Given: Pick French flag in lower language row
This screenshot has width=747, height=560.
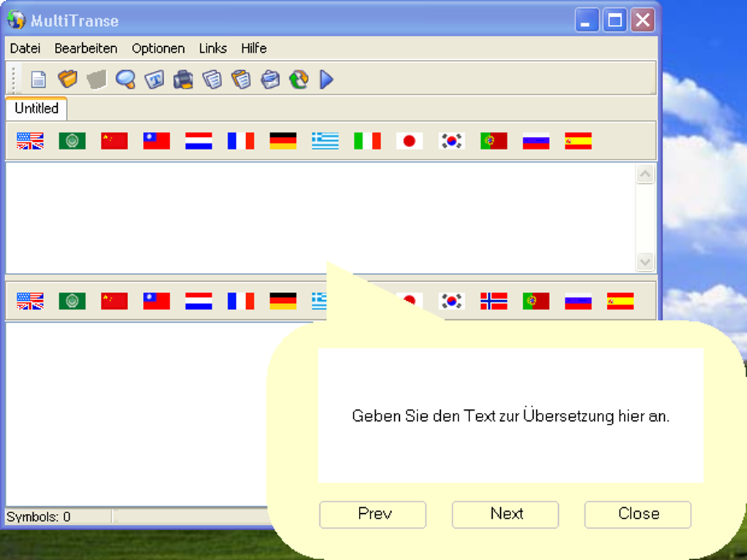Looking at the screenshot, I should [x=241, y=301].
